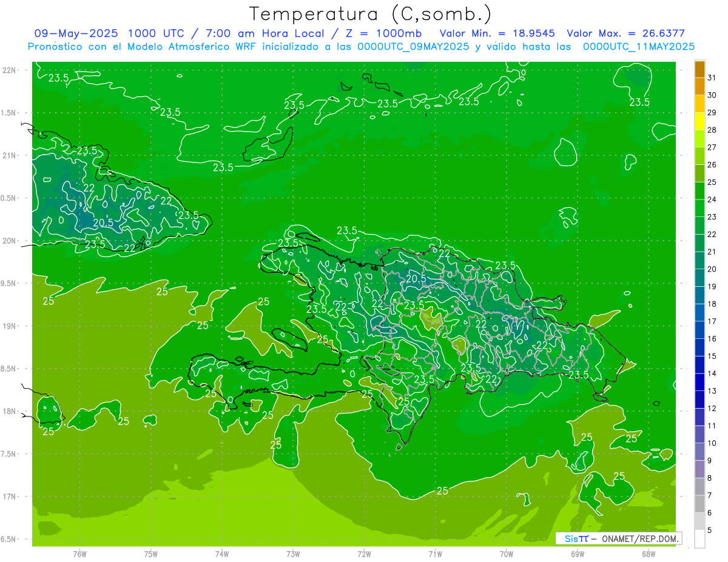Click the 'Sis' logo text in credit box

[571, 538]
